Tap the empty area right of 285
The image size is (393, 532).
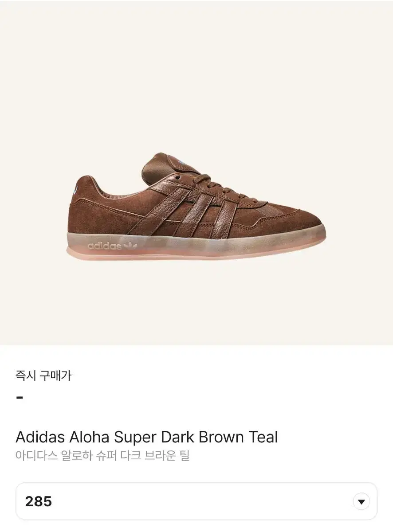click(200, 501)
